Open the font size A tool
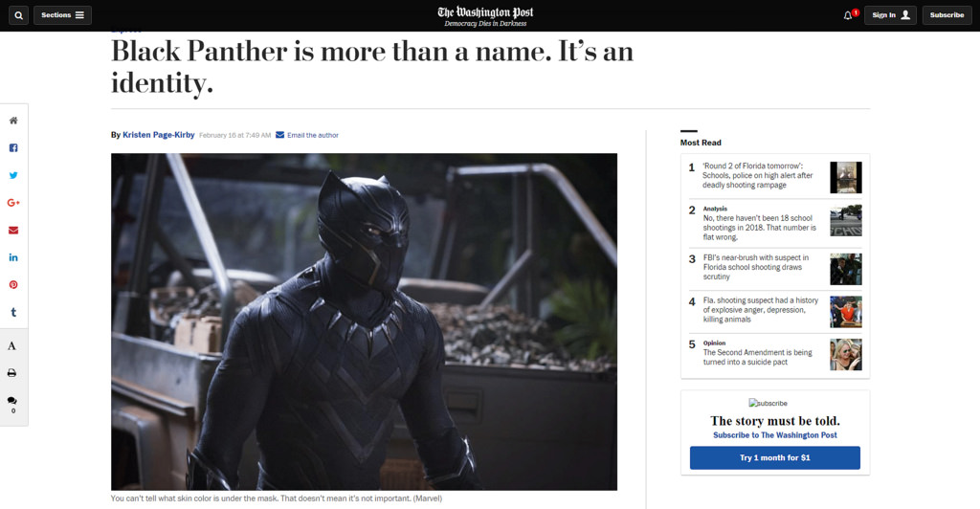This screenshot has height=509, width=980. click(x=11, y=346)
